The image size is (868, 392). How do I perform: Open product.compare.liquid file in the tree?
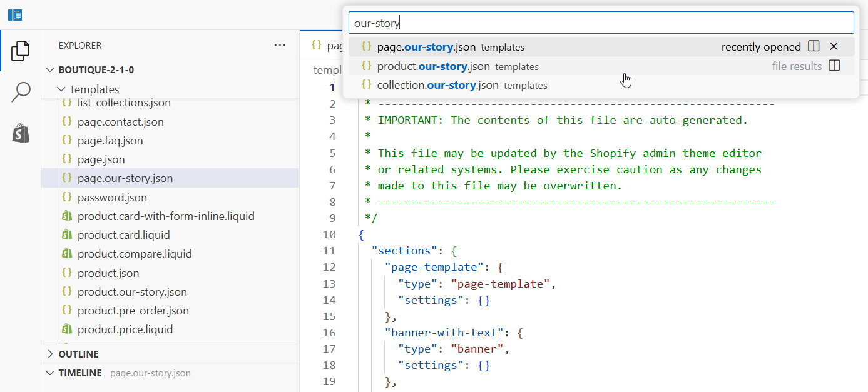click(x=135, y=254)
